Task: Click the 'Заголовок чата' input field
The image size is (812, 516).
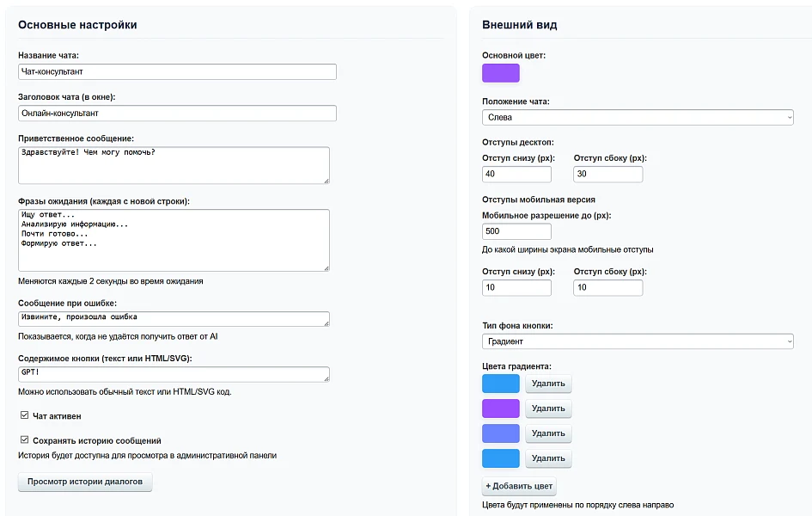Action: pyautogui.click(x=177, y=113)
